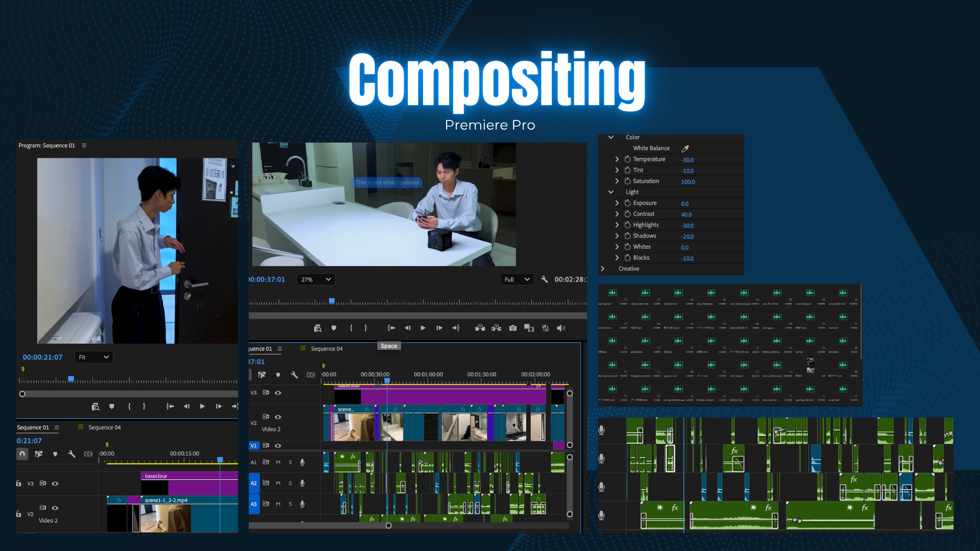The image size is (980, 551).
Task: Add a marker in the center monitor
Action: pyautogui.click(x=334, y=328)
